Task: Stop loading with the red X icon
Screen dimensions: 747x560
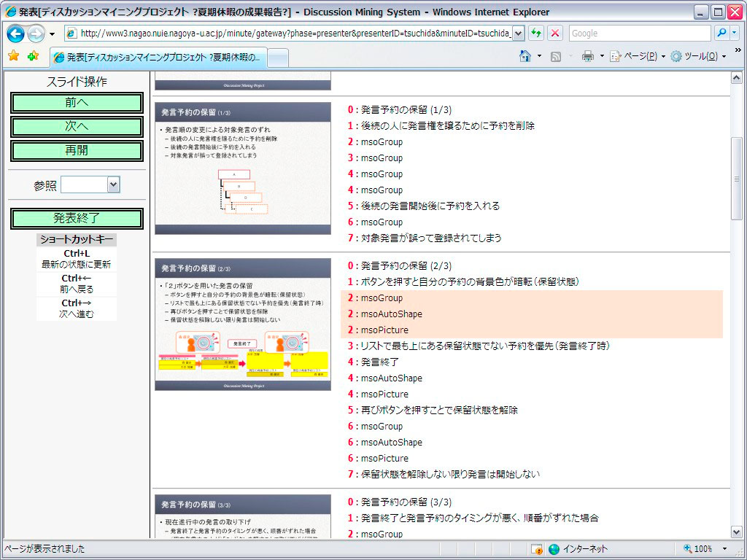Action: [555, 34]
